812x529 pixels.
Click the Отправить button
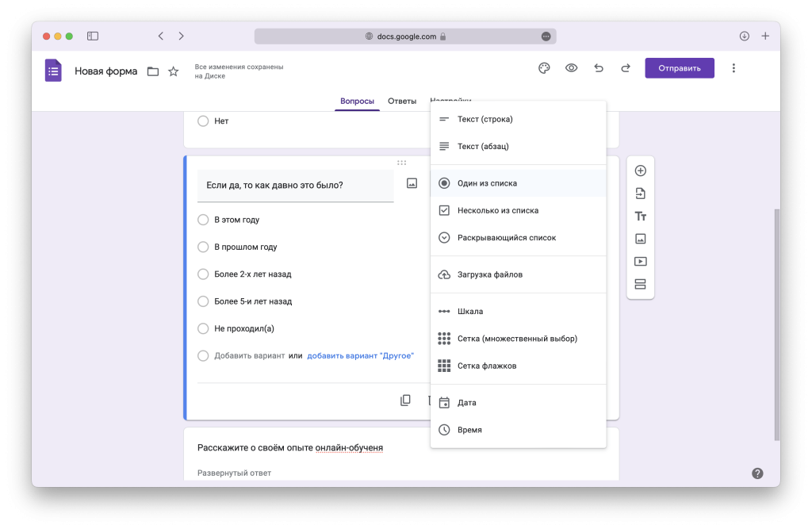[x=680, y=68]
